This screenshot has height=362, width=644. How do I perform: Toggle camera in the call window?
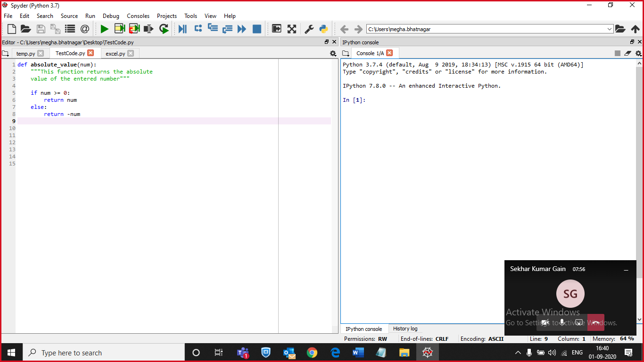point(545,322)
